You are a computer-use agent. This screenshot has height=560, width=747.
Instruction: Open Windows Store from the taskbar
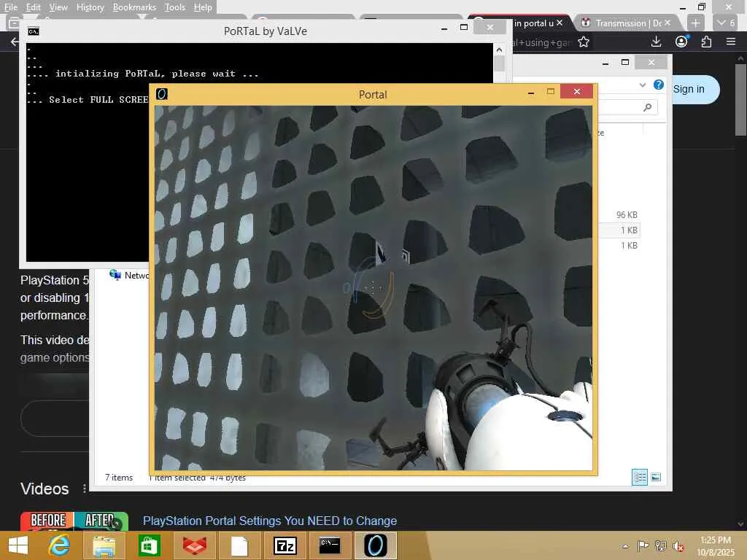pos(149,545)
